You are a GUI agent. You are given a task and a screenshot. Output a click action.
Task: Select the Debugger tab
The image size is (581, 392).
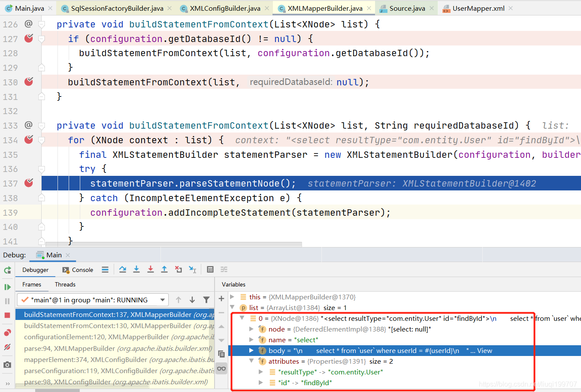[x=36, y=270]
